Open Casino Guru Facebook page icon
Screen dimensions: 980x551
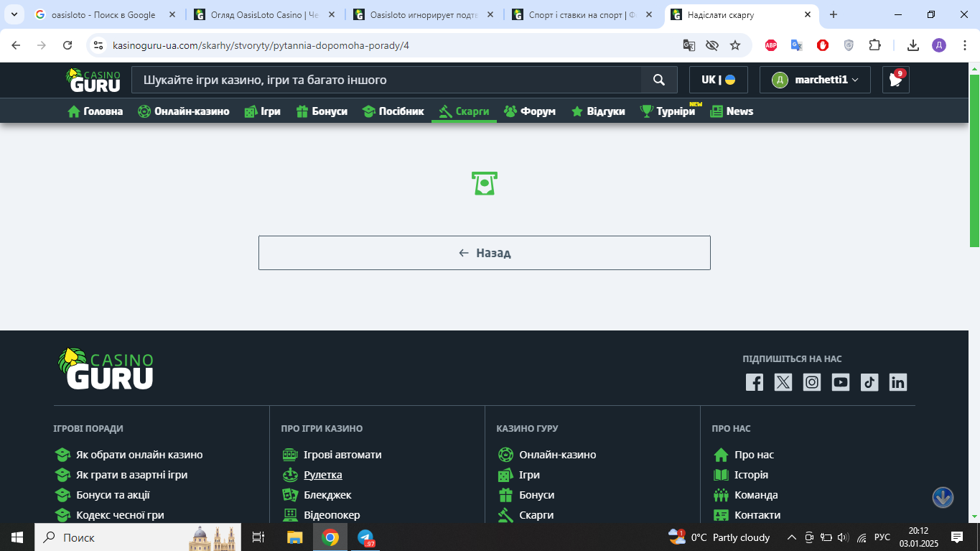(x=755, y=382)
